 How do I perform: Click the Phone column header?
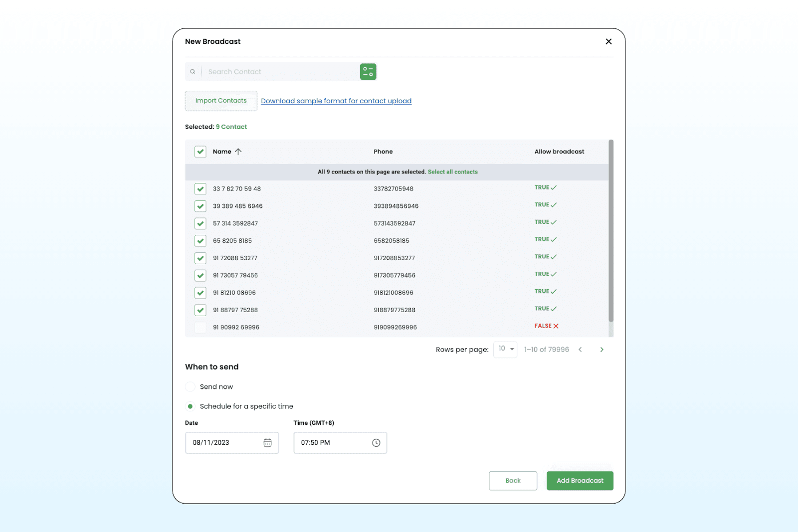pyautogui.click(x=383, y=152)
